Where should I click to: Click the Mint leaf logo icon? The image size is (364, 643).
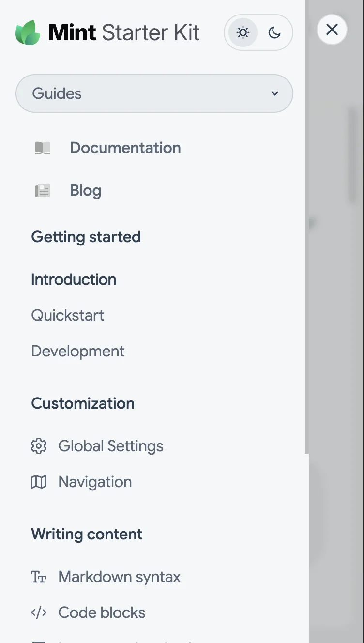point(28,33)
